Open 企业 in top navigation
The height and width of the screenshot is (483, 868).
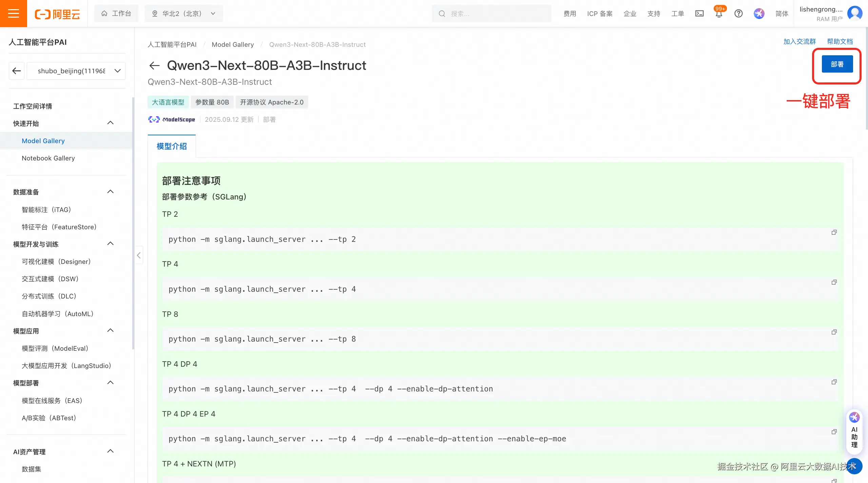(630, 14)
